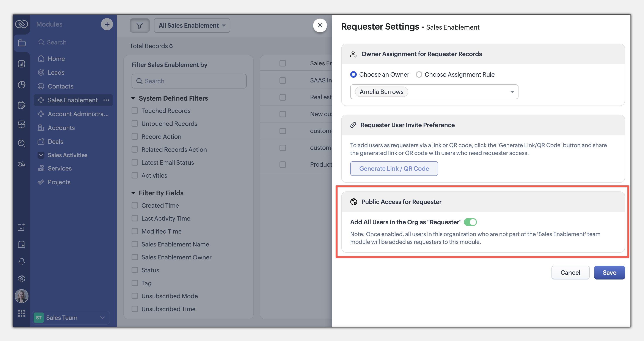Toggle Add All Users as Requester switch
This screenshot has height=341, width=644.
pyautogui.click(x=470, y=222)
